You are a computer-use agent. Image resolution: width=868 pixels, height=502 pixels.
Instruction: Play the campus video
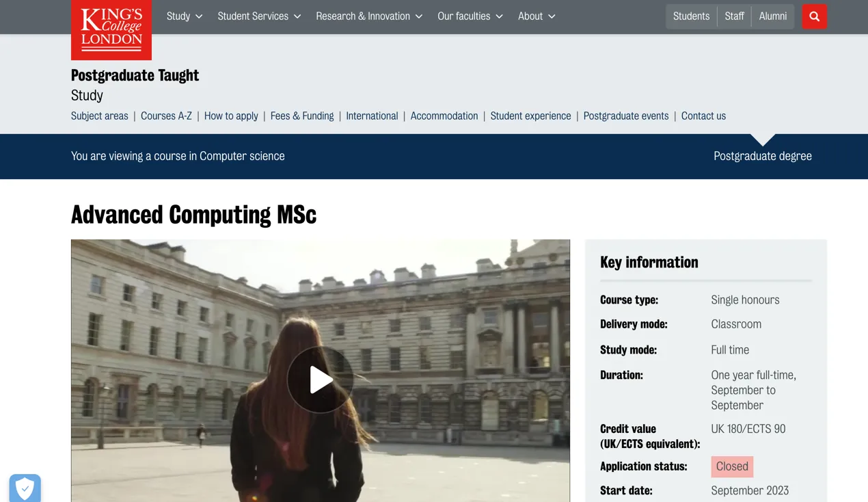coord(320,380)
